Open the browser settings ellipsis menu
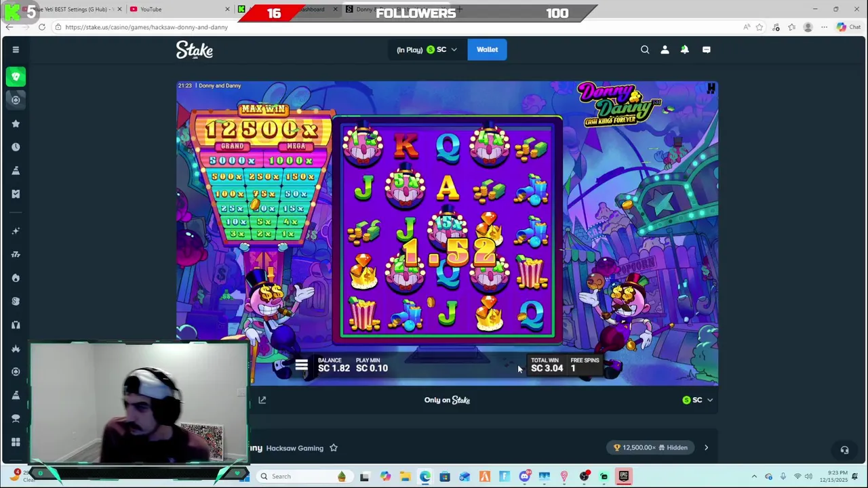 pos(824,27)
